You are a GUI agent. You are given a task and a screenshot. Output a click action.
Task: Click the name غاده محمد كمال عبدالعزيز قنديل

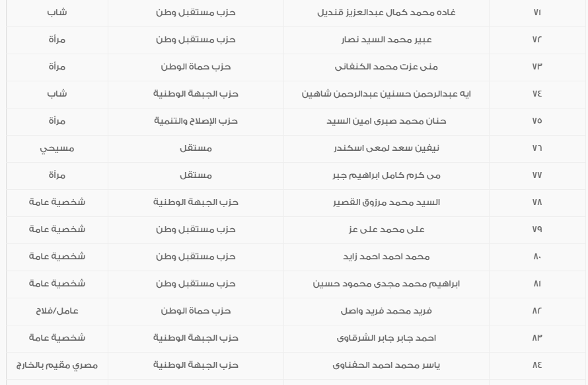tap(386, 13)
